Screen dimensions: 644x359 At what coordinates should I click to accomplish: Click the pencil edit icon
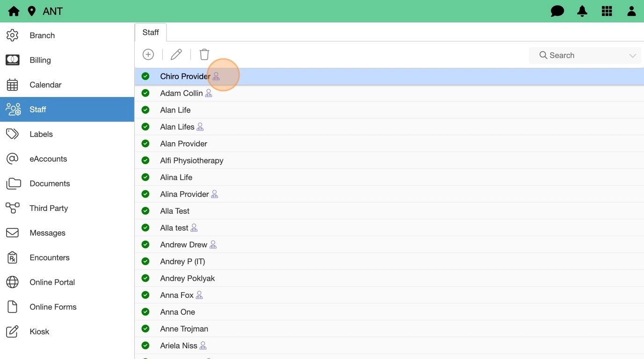tap(176, 55)
